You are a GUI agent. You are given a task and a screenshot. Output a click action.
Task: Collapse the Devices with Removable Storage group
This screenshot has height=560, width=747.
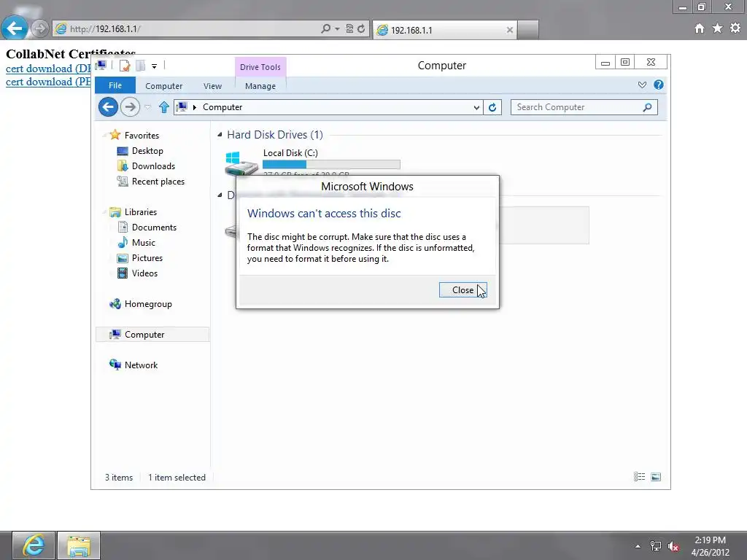pos(220,195)
